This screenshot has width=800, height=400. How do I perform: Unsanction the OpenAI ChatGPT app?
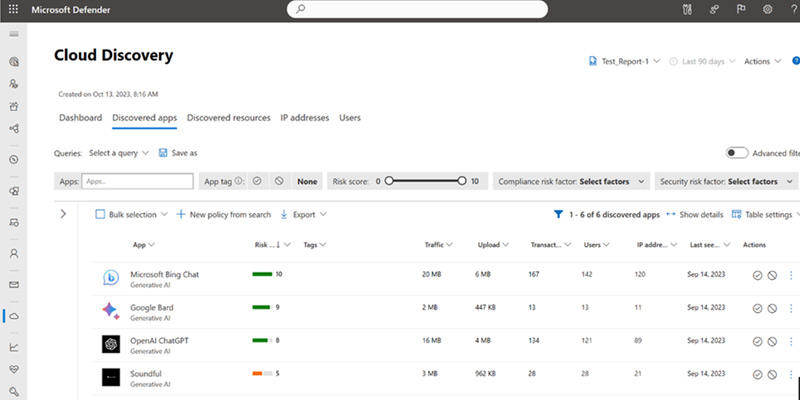pos(772,341)
